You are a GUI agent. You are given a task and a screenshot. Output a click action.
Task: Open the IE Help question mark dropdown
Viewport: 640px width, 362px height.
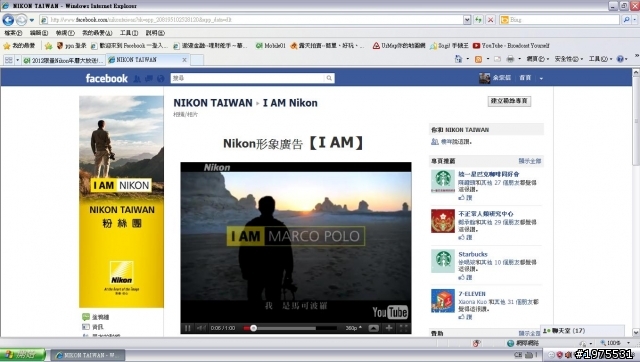(x=621, y=59)
